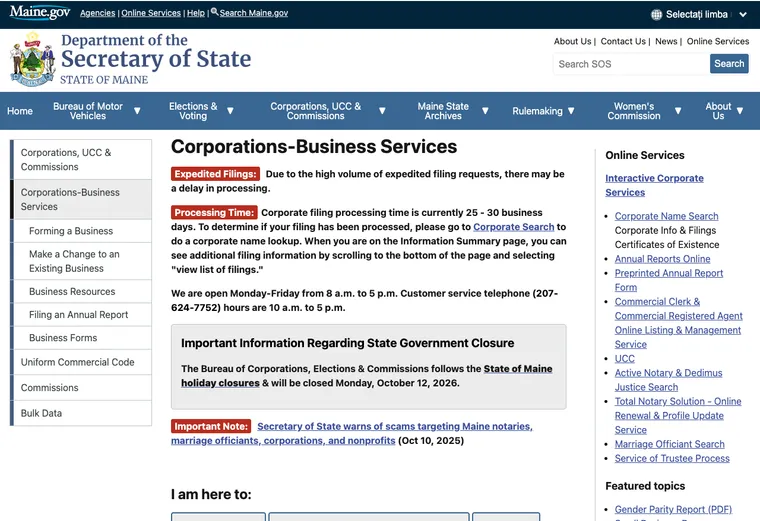
Task: Open Commercial Clerk & Registered Agent listing link
Action: (679, 323)
